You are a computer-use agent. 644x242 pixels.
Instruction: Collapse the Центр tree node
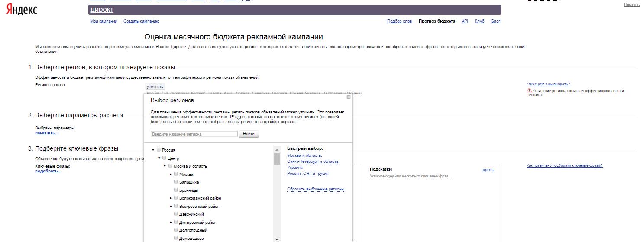(x=159, y=158)
